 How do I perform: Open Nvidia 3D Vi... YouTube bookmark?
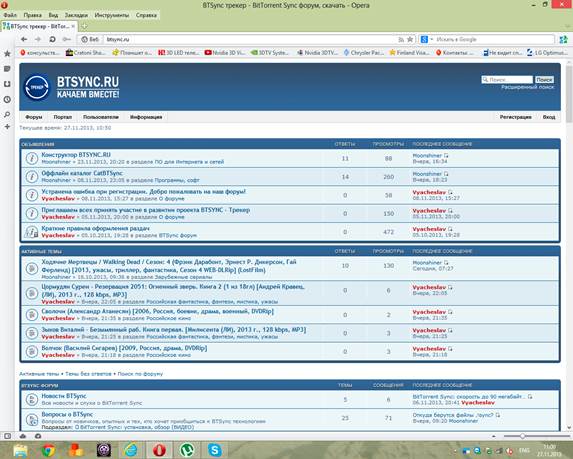(224, 53)
